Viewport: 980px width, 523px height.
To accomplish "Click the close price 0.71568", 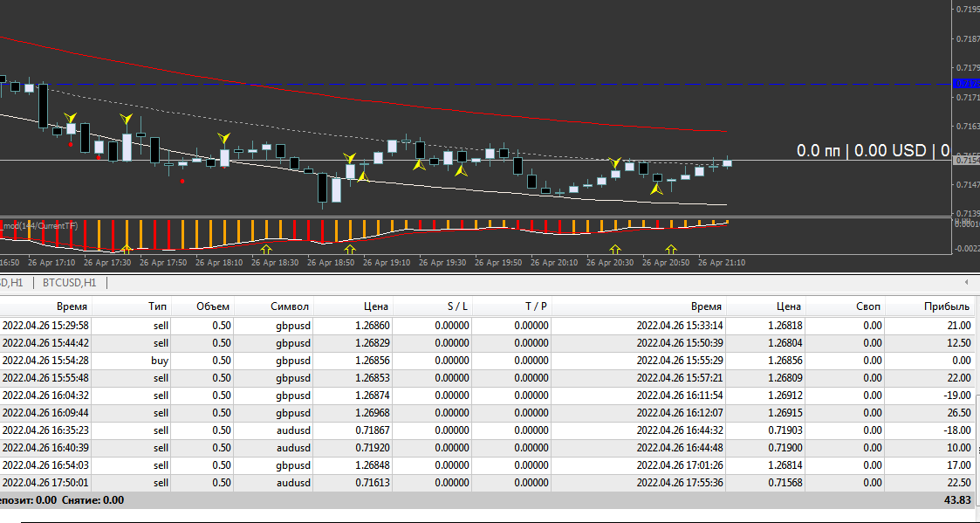I will pyautogui.click(x=785, y=483).
